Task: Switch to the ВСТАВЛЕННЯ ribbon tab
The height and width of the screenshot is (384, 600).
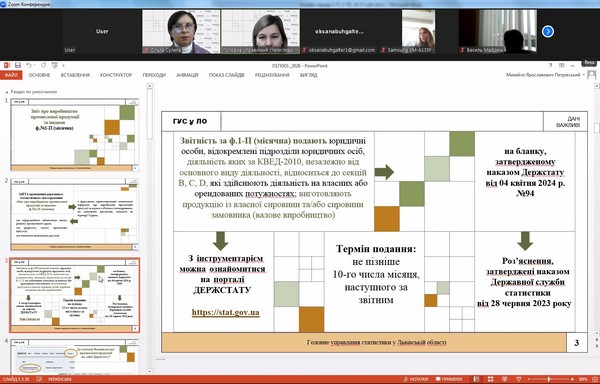Action: coord(75,75)
